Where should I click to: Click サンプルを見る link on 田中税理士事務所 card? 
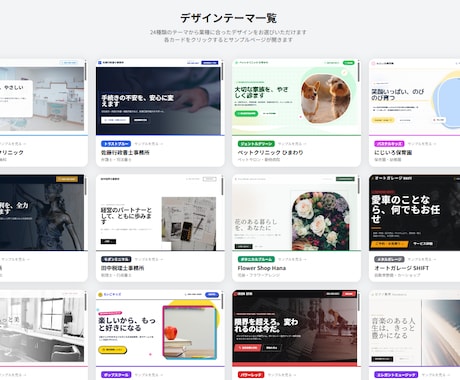149,259
